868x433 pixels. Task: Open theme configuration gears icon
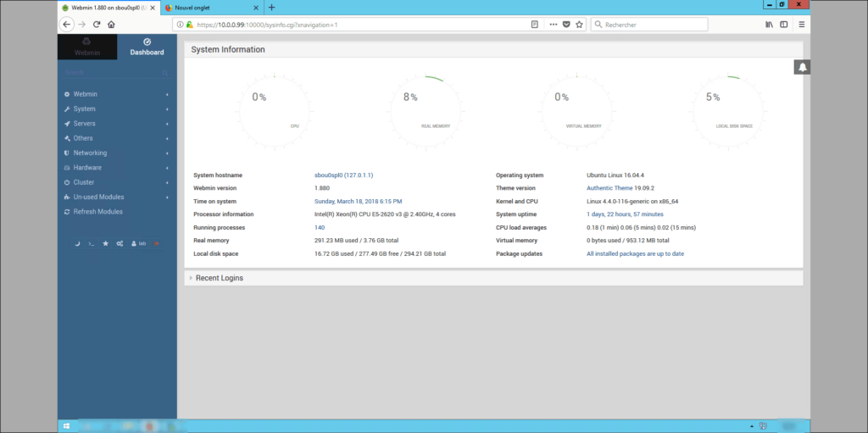pos(120,243)
